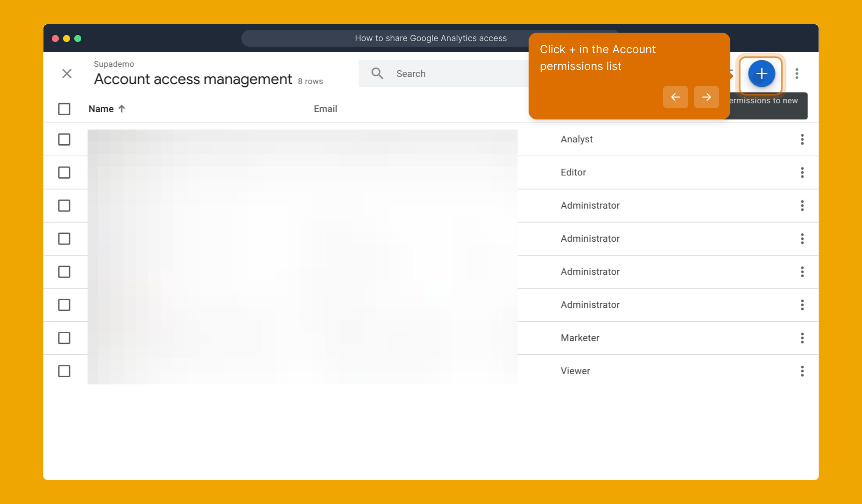Click the back arrow in the orange tooltip
The width and height of the screenshot is (862, 504).
click(x=676, y=97)
